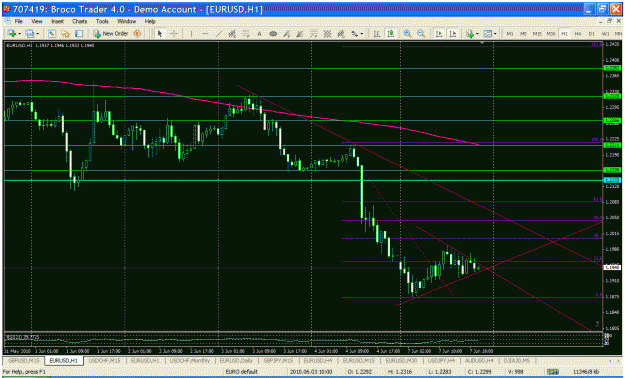
Task: Switch to the USDJPY,H4 chart tab
Action: pyautogui.click(x=441, y=360)
